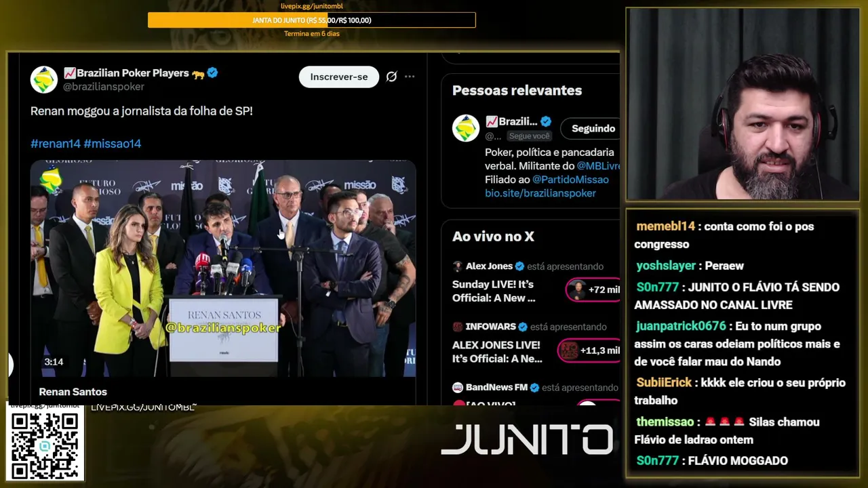Open the #renan14 hashtag
Screen dimensions: 868x488
[x=56, y=144]
